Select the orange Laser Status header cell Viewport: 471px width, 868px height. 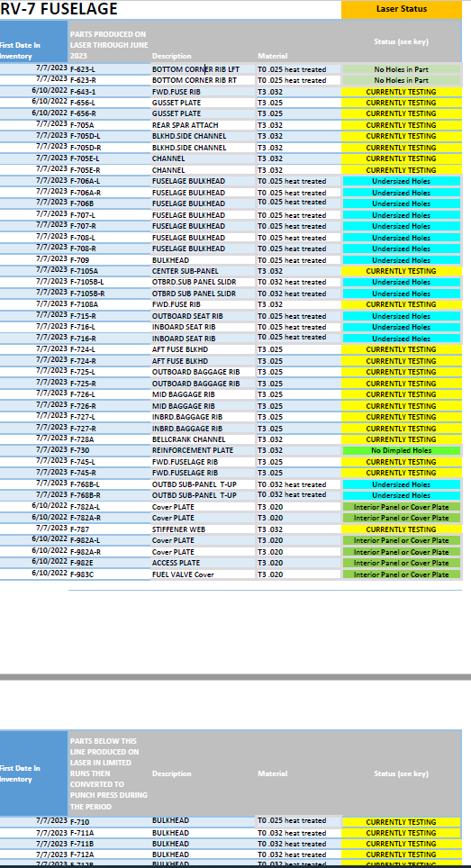(402, 9)
